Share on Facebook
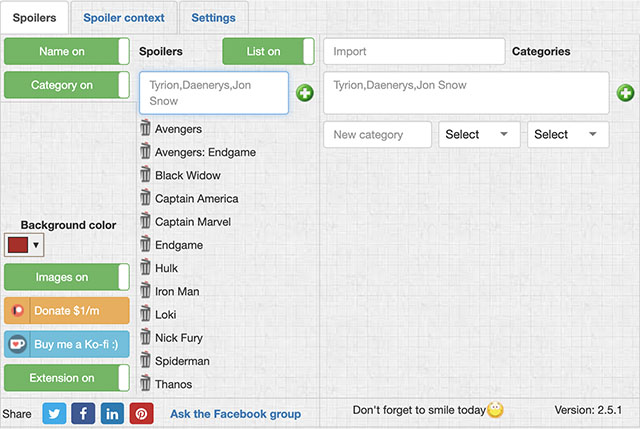640x429 pixels. pyautogui.click(x=83, y=413)
